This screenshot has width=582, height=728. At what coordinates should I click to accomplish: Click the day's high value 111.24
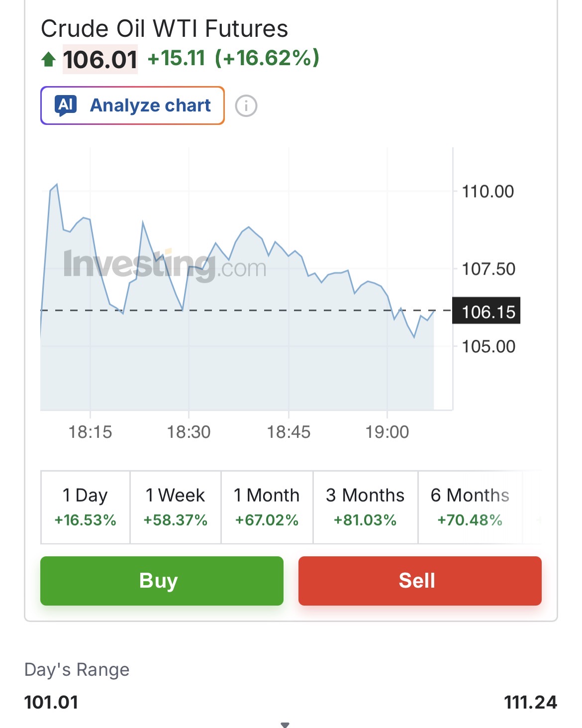[x=530, y=702]
